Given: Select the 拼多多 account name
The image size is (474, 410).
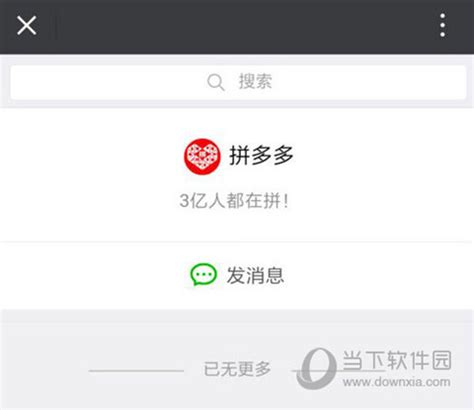Looking at the screenshot, I should (x=261, y=155).
